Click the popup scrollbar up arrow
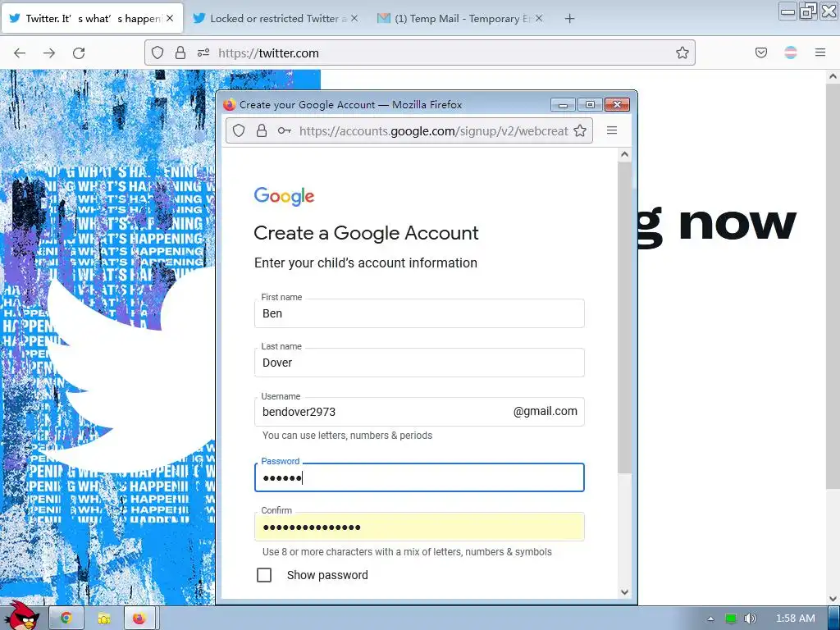This screenshot has width=840, height=630. point(624,155)
